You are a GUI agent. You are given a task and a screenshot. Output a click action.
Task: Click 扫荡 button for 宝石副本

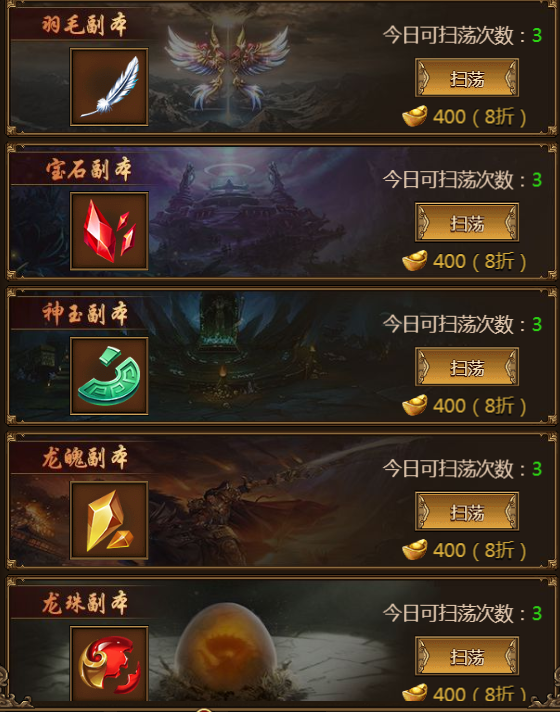click(467, 222)
